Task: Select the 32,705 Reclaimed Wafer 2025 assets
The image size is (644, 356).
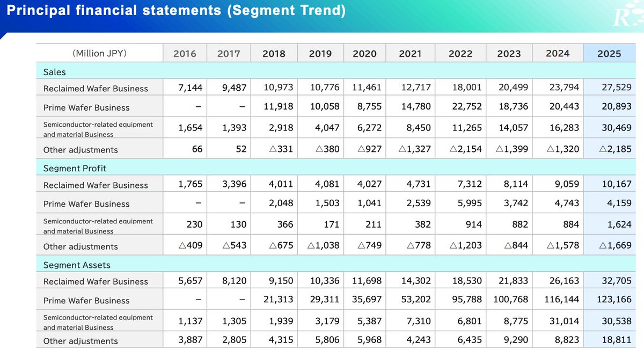Action: (617, 280)
